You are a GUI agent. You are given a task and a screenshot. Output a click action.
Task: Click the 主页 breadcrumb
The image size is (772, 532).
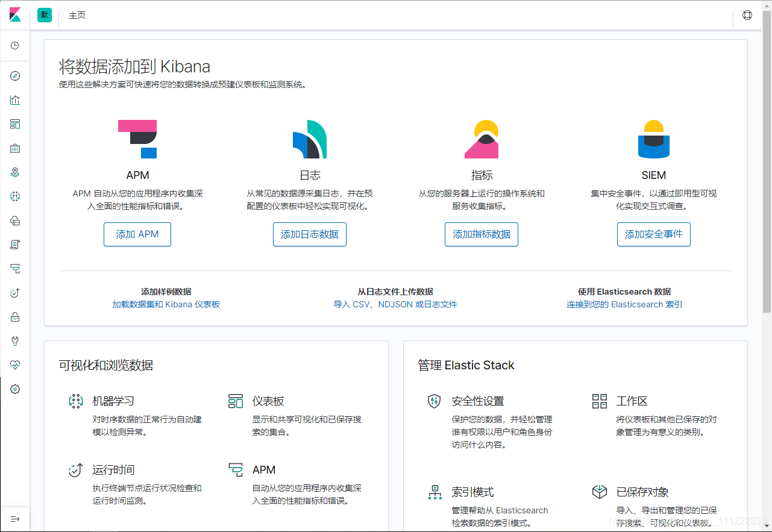(77, 15)
